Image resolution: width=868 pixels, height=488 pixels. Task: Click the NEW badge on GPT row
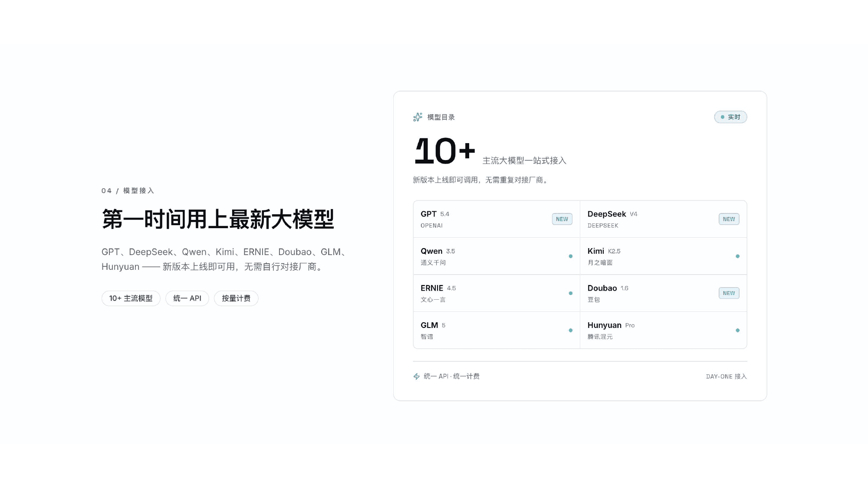point(562,219)
